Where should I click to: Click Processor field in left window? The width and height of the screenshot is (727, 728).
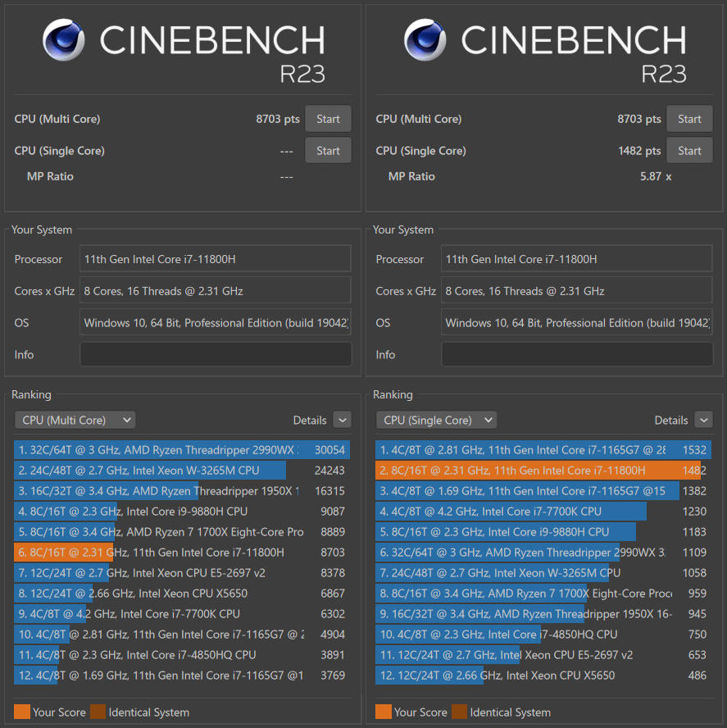pos(216,258)
